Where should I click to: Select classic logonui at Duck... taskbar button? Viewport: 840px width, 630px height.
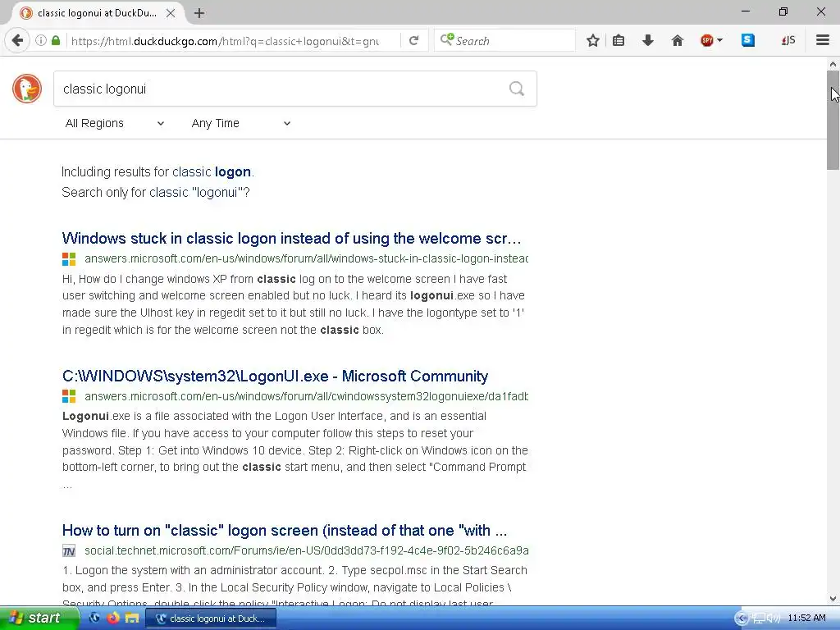(x=211, y=619)
